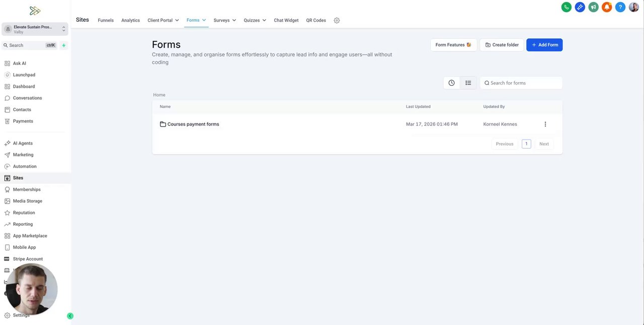Click the Name column header
This screenshot has height=325, width=644.
pos(165,106)
